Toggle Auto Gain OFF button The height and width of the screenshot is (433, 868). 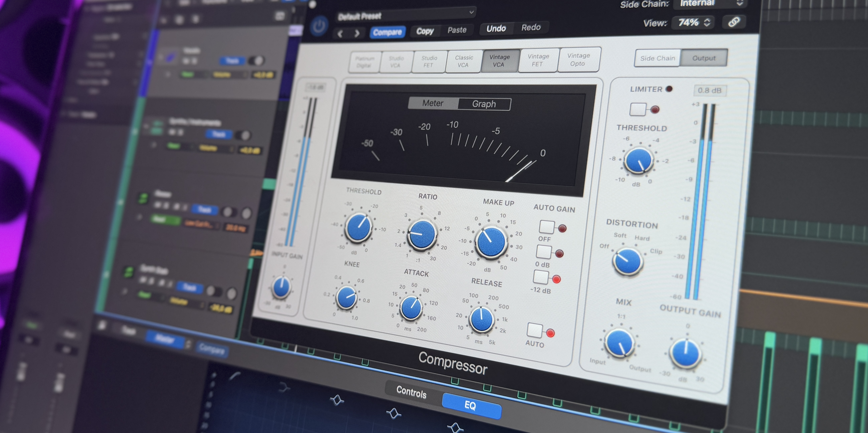coord(547,227)
